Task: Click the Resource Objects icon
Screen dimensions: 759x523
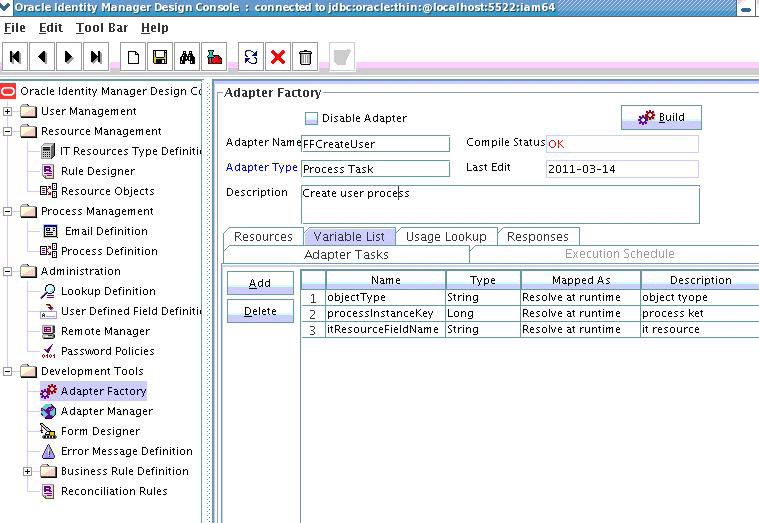Action: point(48,191)
